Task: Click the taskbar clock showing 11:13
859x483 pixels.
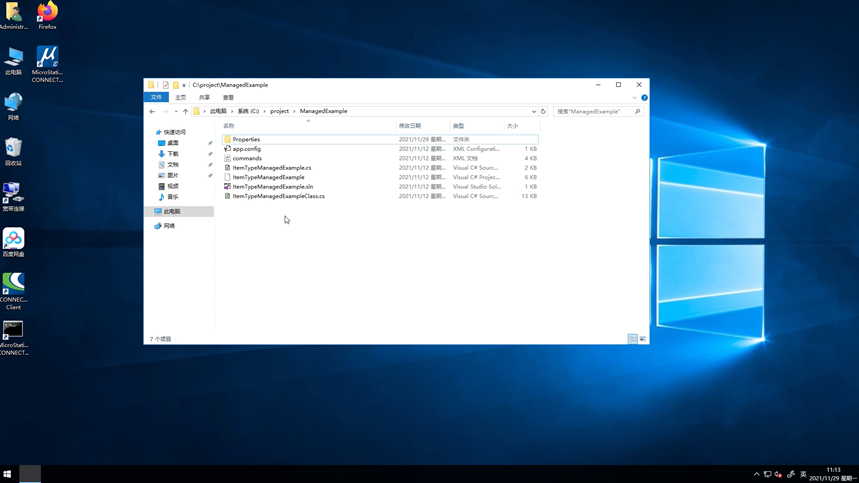Action: coord(833,474)
